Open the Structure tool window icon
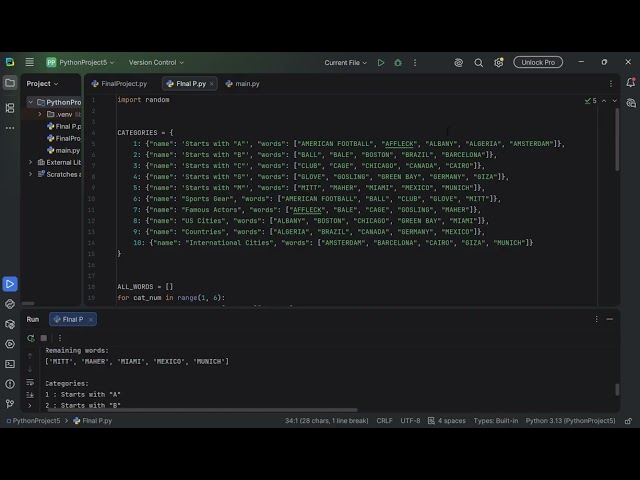Viewport: 640px width, 480px height. coord(10,108)
